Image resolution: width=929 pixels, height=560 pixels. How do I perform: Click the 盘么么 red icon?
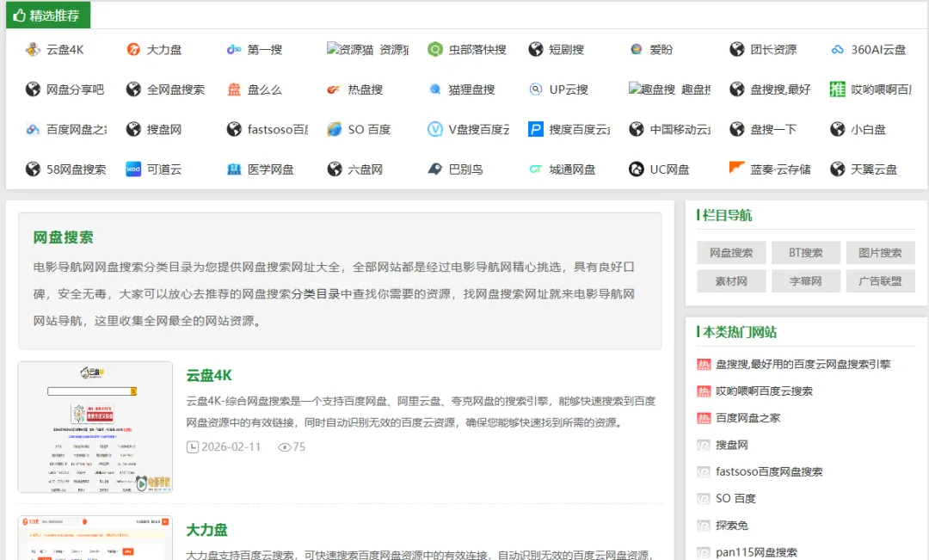(234, 89)
